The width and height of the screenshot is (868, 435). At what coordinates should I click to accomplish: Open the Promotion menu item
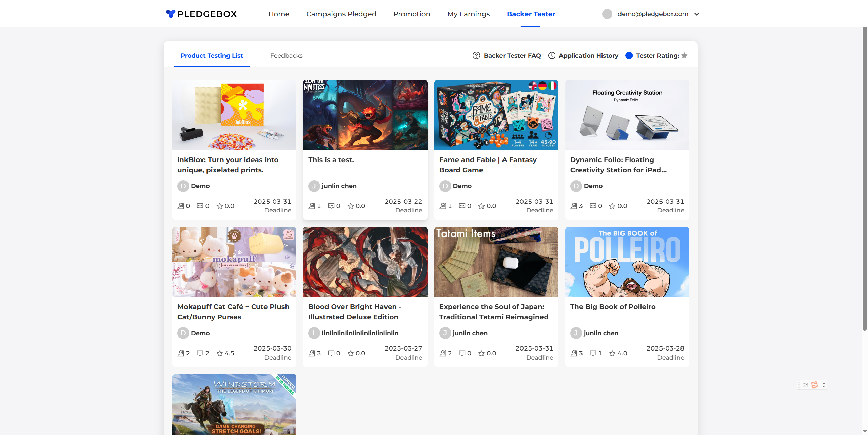click(412, 14)
